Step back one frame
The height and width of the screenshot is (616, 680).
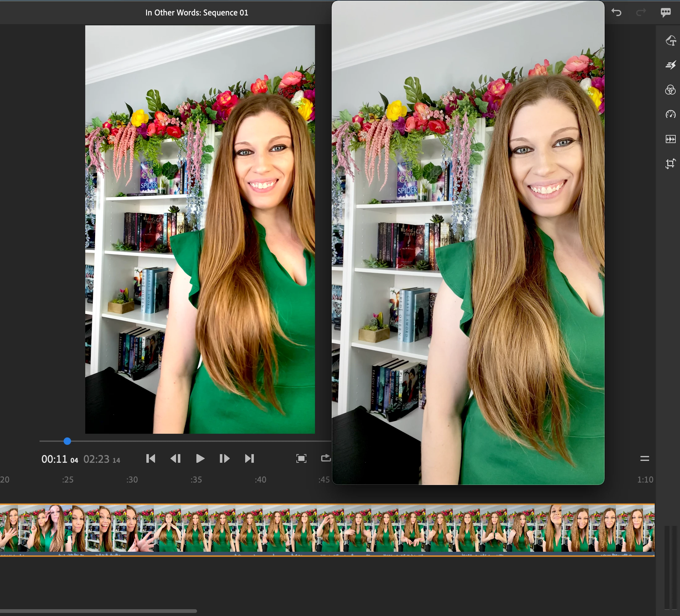(x=175, y=458)
